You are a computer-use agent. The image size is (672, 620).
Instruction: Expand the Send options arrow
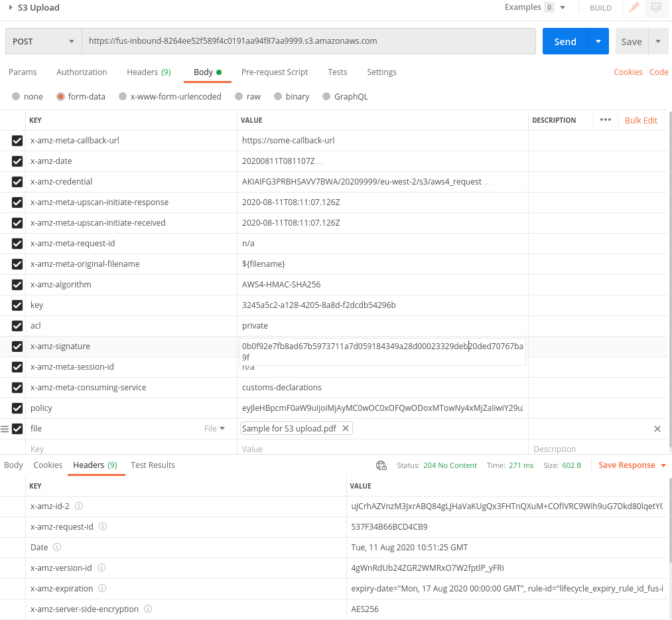tap(599, 41)
